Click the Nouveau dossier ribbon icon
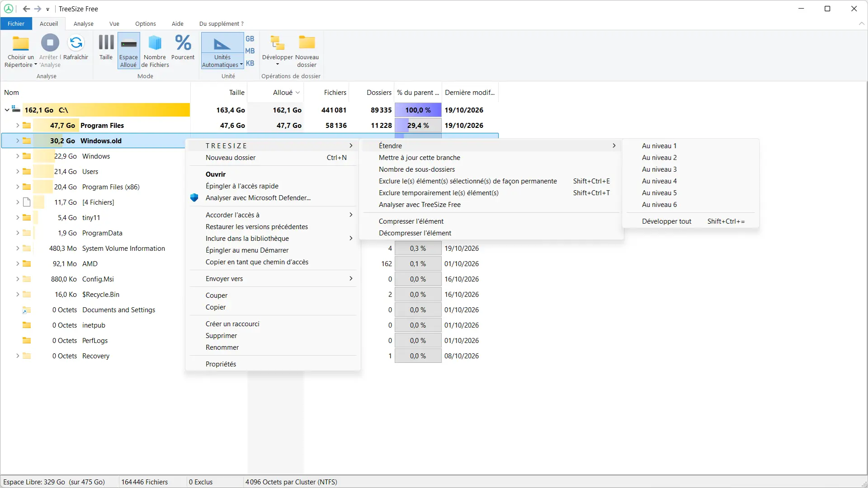The height and width of the screenshot is (488, 868). tap(307, 42)
